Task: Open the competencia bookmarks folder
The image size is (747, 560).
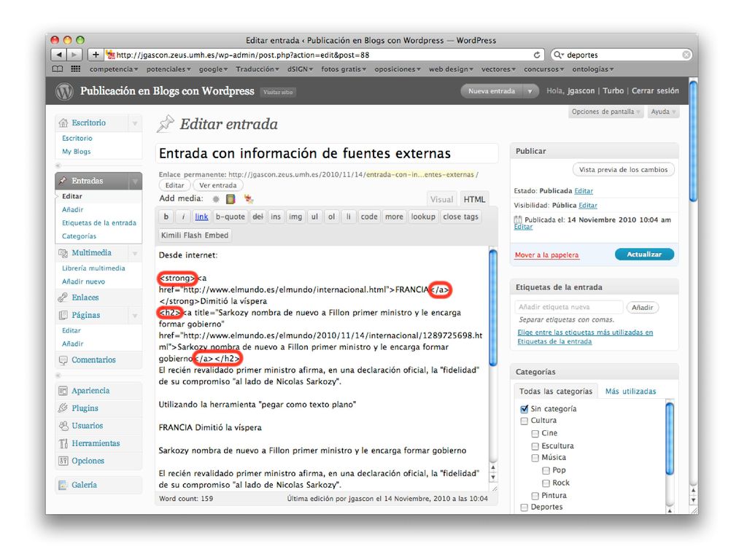Action: [x=113, y=69]
